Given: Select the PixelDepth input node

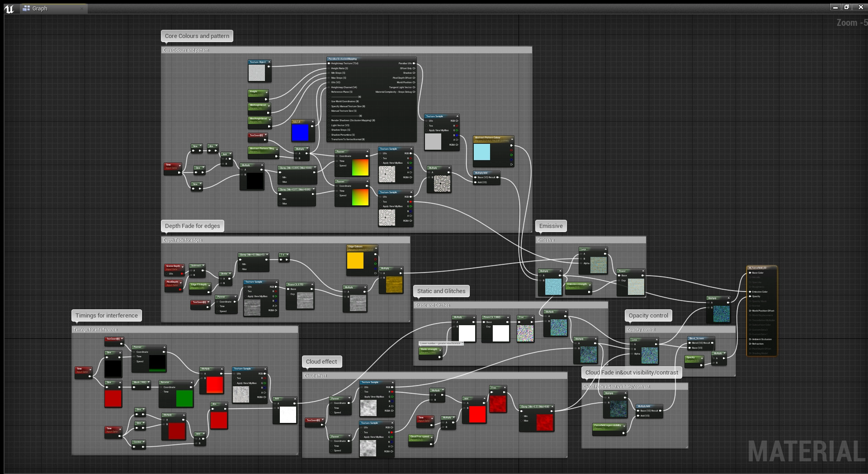Looking at the screenshot, I should coord(173,282).
